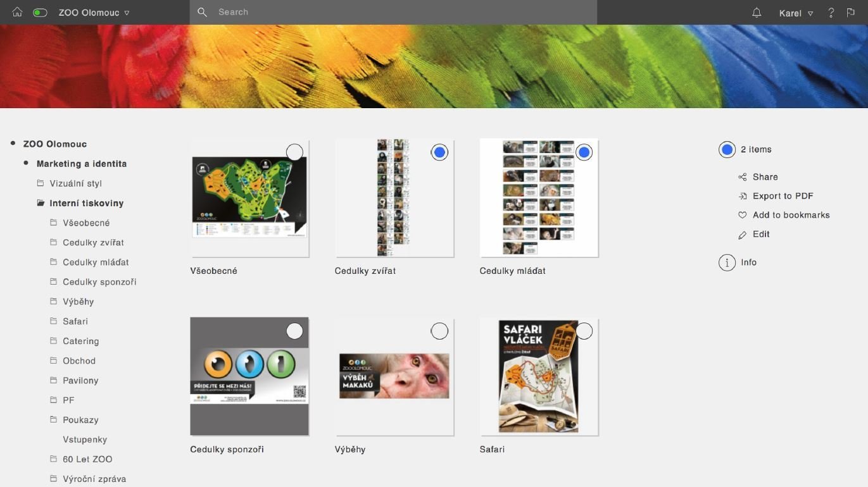The height and width of the screenshot is (487, 868).
Task: Open the Vizuální styl folder in tree
Action: pyautogui.click(x=75, y=183)
